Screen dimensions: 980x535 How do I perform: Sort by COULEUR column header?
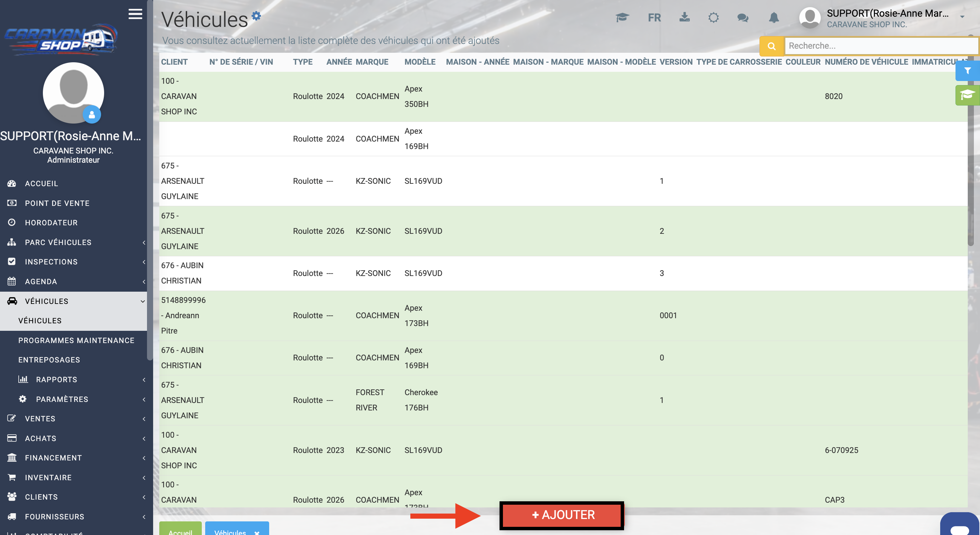pyautogui.click(x=803, y=62)
